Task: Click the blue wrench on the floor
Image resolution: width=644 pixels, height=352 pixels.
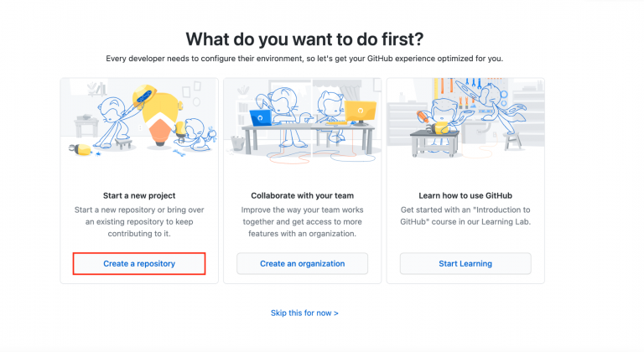Action: pos(178,153)
